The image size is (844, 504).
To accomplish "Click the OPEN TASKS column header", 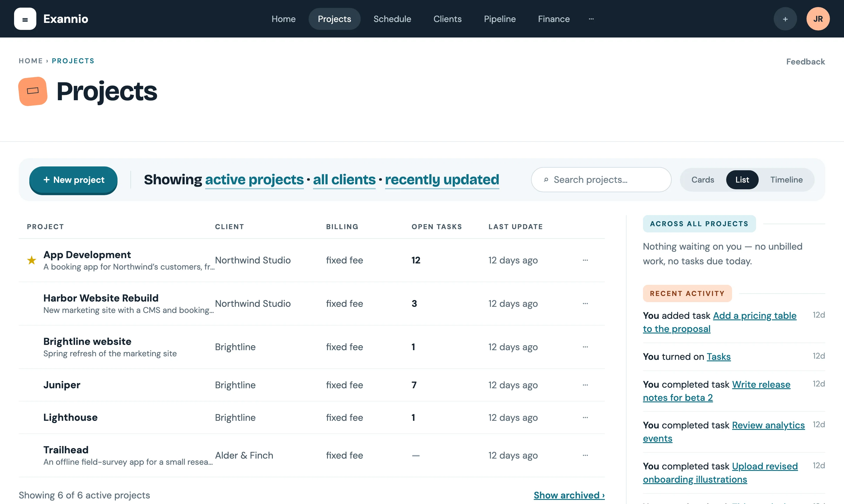I will point(436,227).
